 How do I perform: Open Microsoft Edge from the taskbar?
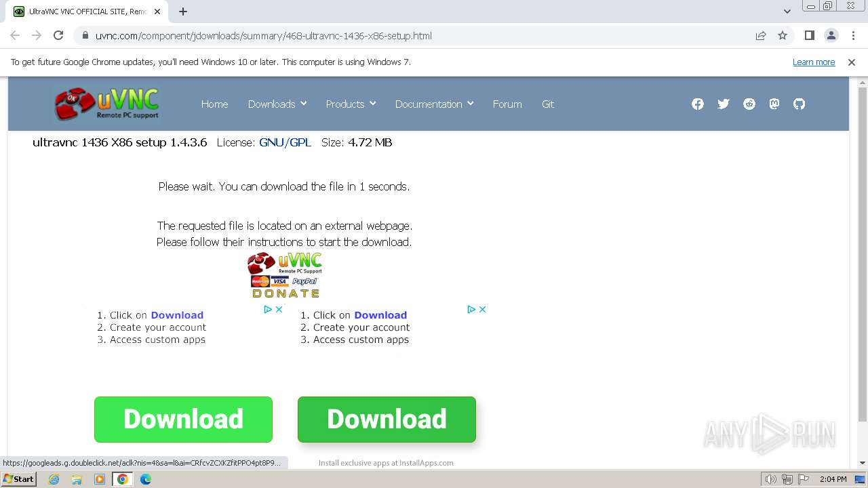[146, 479]
